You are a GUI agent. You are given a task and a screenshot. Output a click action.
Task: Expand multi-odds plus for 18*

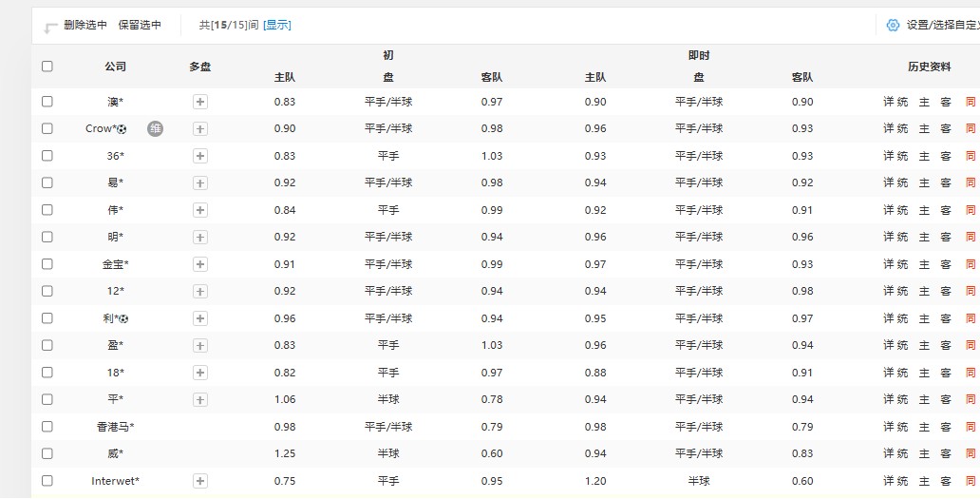(200, 373)
